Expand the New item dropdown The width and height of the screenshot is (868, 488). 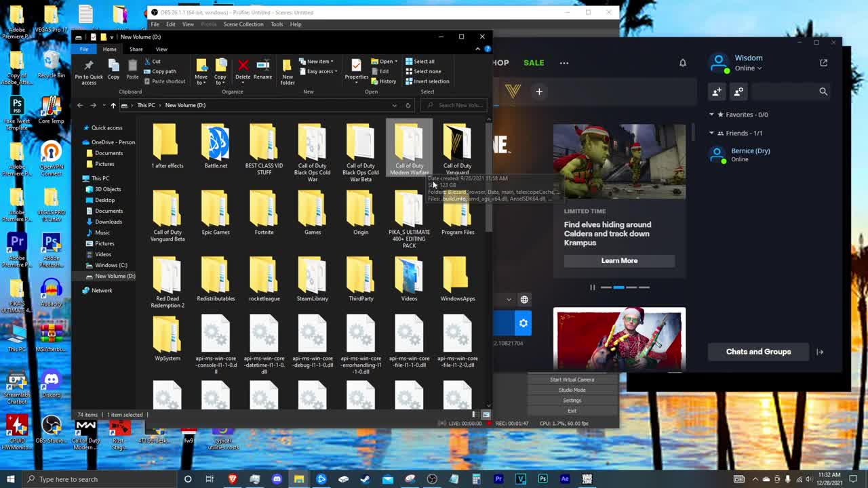316,62
